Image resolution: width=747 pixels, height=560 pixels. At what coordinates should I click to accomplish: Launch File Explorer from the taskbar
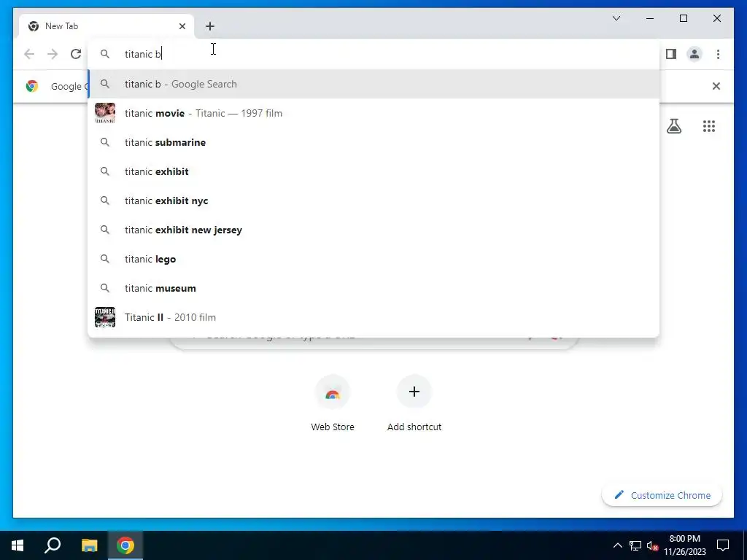point(89,545)
